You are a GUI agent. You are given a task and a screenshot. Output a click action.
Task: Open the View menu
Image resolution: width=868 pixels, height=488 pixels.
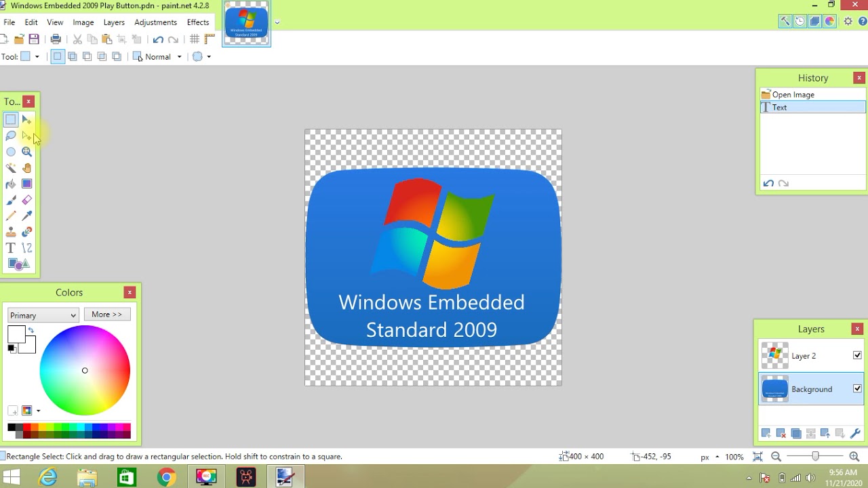pyautogui.click(x=55, y=22)
